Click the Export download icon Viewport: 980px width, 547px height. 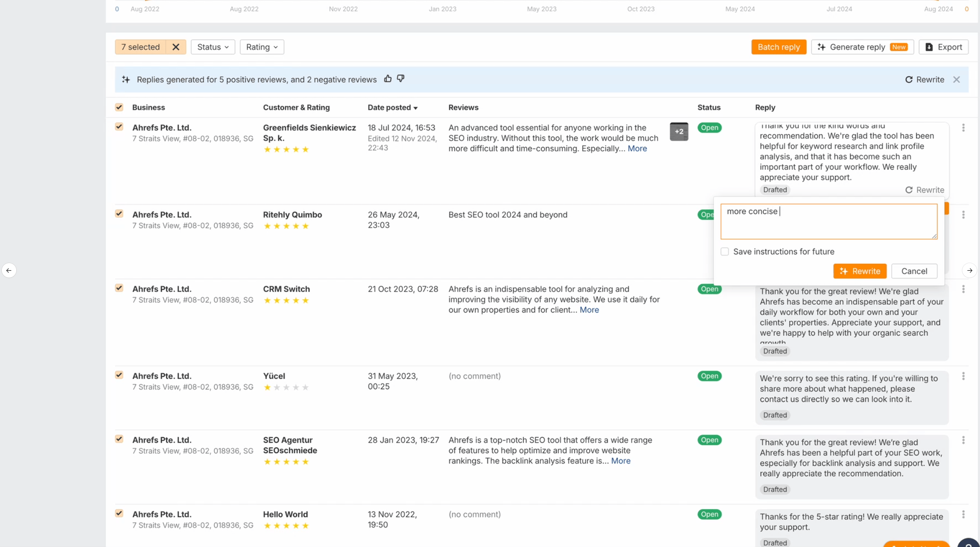(x=929, y=47)
